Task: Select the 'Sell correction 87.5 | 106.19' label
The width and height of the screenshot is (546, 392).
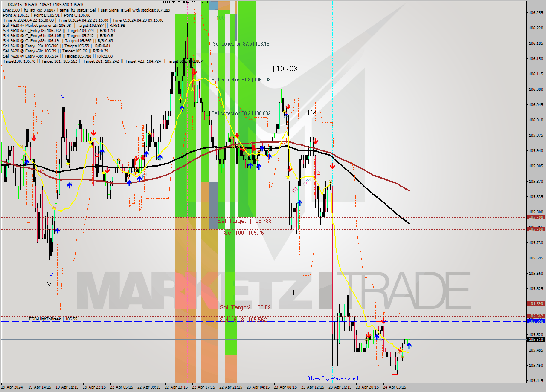Action: click(241, 44)
